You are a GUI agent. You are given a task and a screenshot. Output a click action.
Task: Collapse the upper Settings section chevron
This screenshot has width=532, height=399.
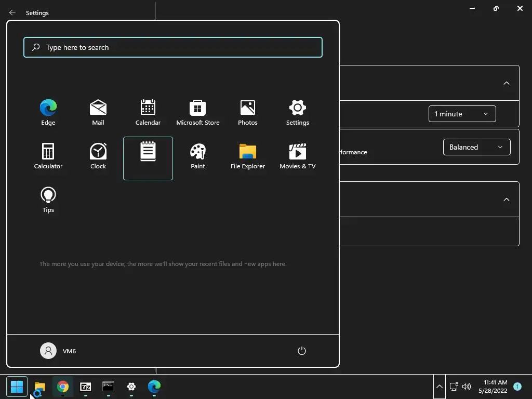click(506, 83)
